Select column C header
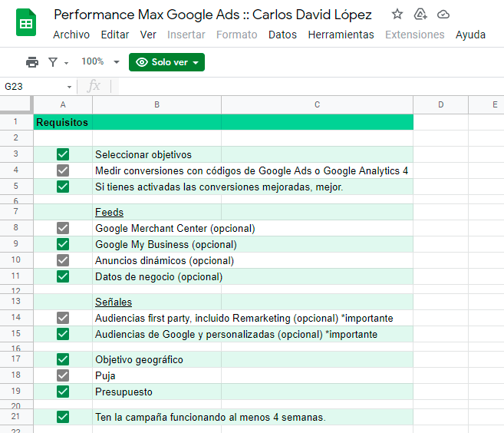Screen dimensions: 504x433 point(318,104)
